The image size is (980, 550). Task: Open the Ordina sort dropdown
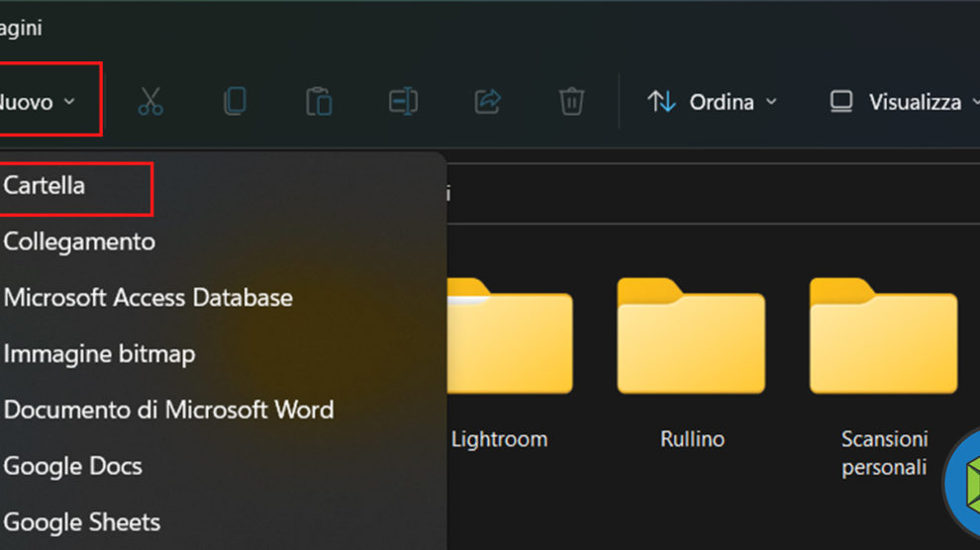(713, 102)
